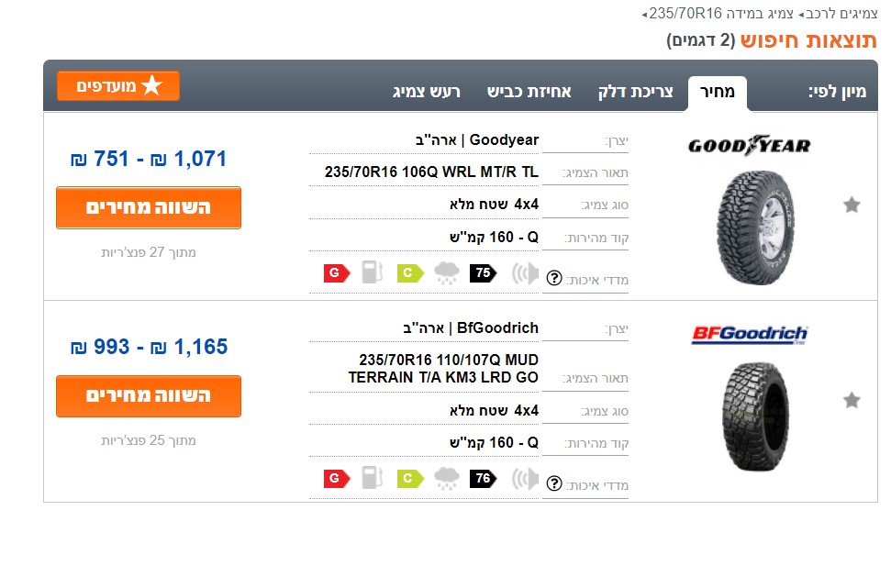The width and height of the screenshot is (891, 588).
Task: Click the 75 dB noise badge for Goodyear
Action: (483, 272)
